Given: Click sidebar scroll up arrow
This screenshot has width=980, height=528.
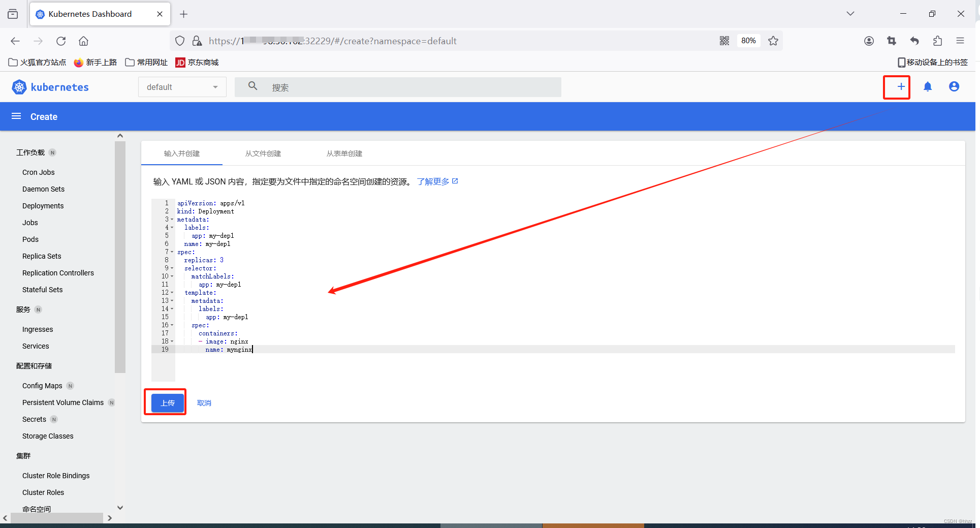Looking at the screenshot, I should 120,136.
